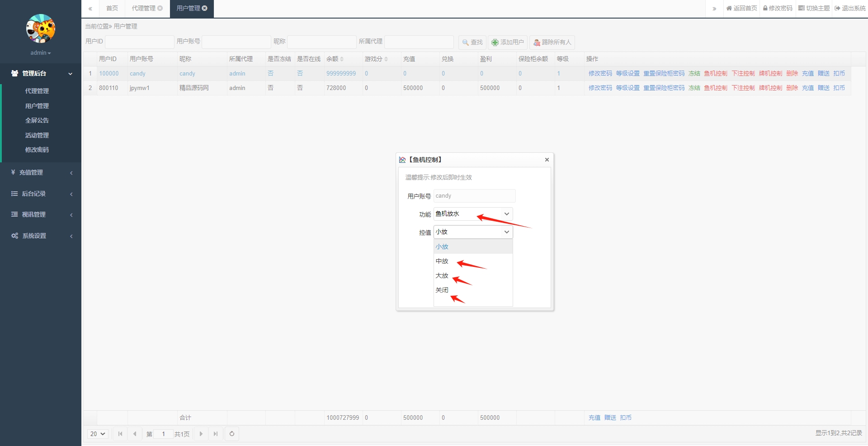Open the 功能 dropdown showing 鱼机放水

pyautogui.click(x=473, y=214)
